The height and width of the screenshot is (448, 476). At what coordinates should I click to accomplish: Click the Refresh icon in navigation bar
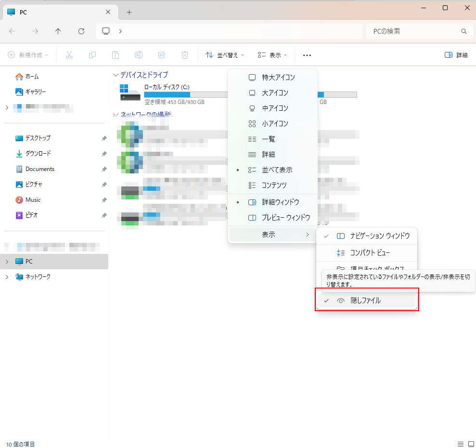click(x=81, y=31)
